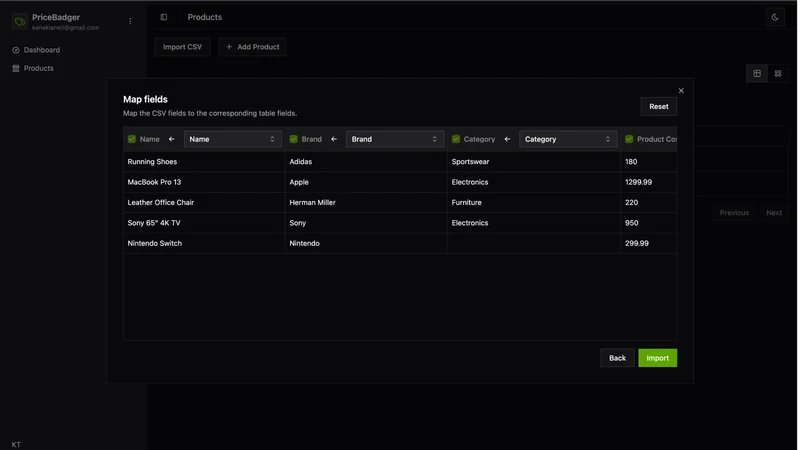Switch theme with the moon icon
The height and width of the screenshot is (450, 800).
[x=774, y=17]
